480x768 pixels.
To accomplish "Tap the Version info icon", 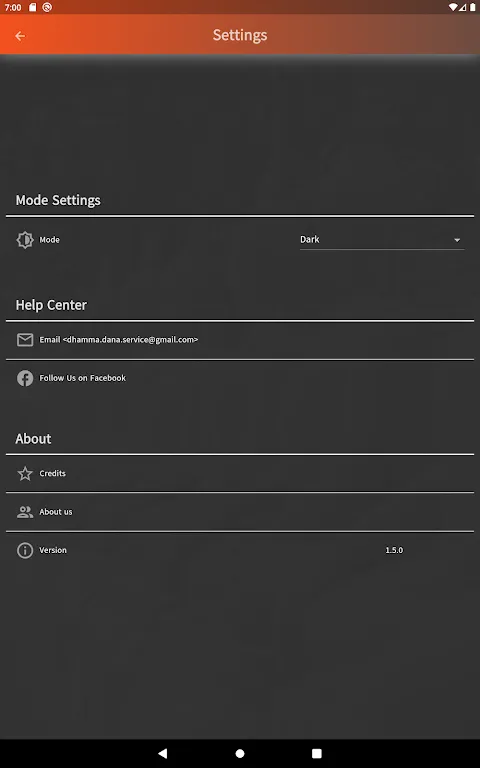I will [25, 551].
